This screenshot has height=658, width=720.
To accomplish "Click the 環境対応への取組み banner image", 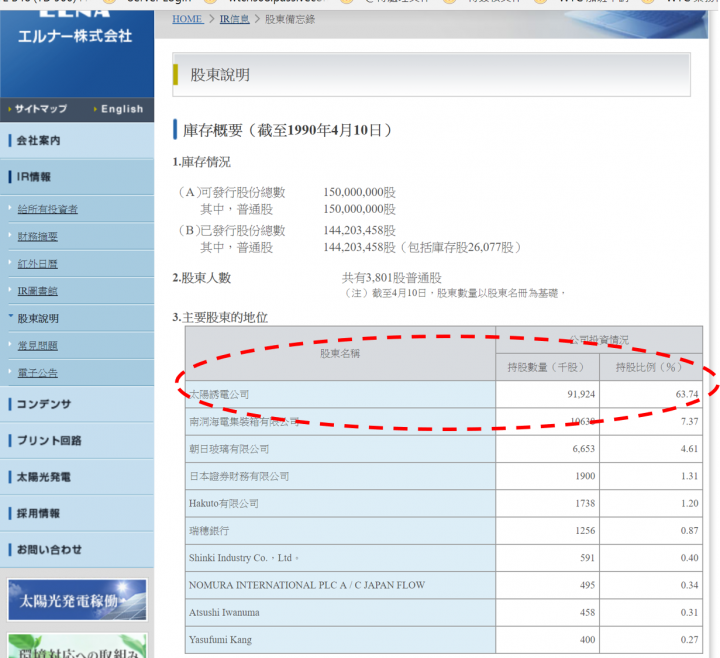I will click(x=77, y=646).
